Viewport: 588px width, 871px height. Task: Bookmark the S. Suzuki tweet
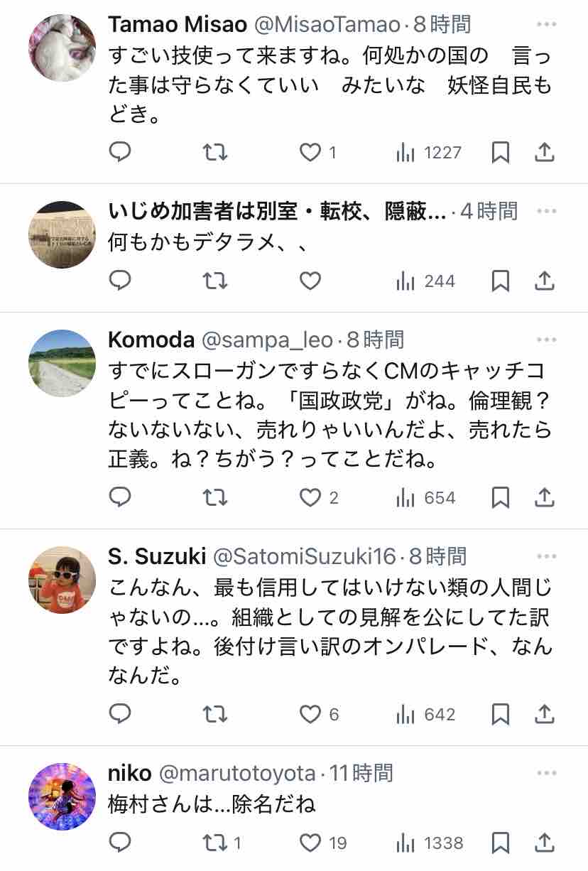[501, 713]
